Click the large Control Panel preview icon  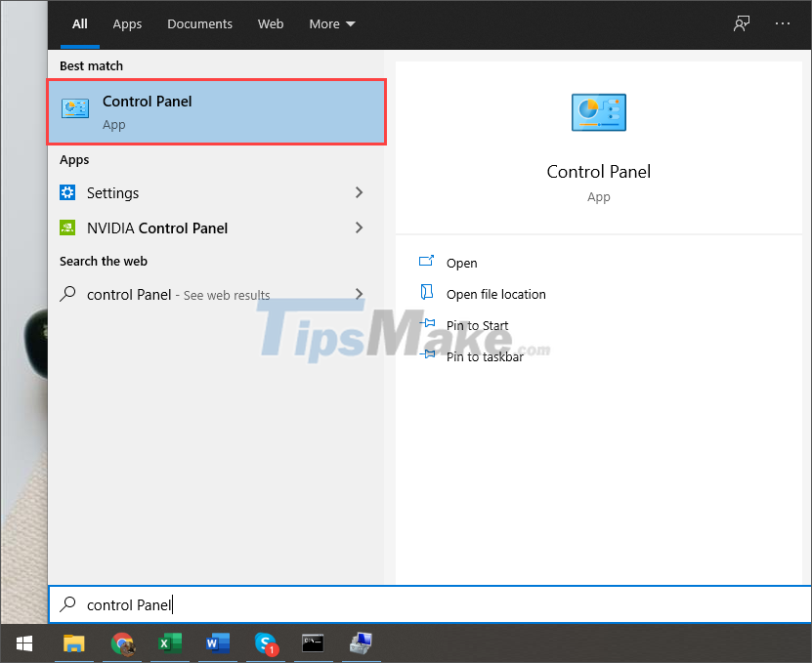(x=598, y=112)
